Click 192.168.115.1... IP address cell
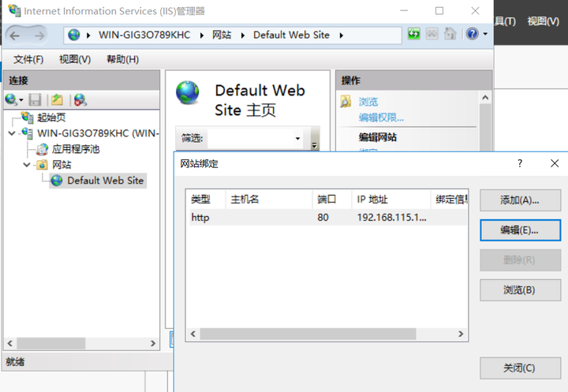The image size is (568, 392). pos(391,218)
